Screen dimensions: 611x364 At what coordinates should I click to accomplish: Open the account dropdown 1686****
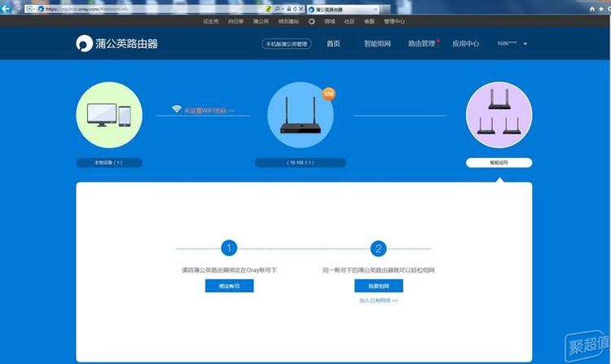tap(512, 43)
